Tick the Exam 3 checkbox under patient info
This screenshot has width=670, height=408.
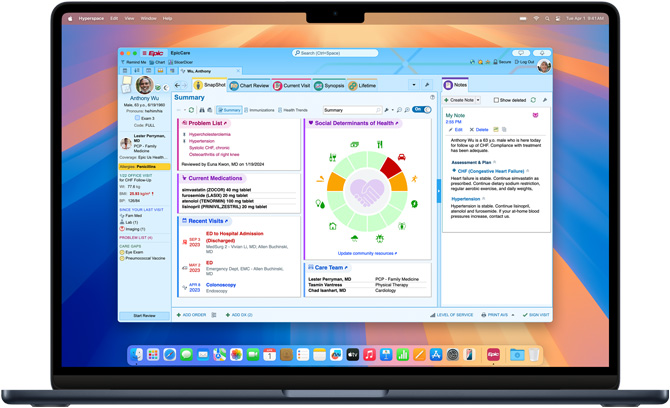coord(137,118)
